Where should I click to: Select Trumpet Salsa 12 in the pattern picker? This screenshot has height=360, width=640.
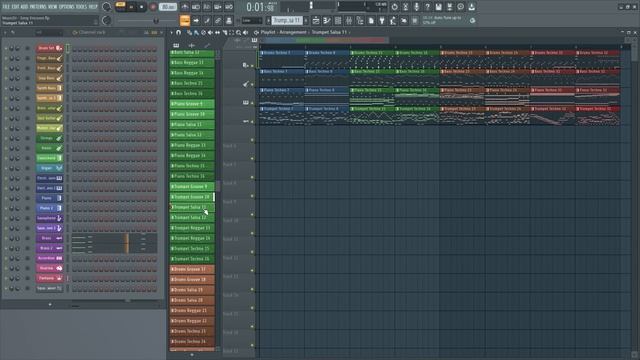[x=192, y=218]
